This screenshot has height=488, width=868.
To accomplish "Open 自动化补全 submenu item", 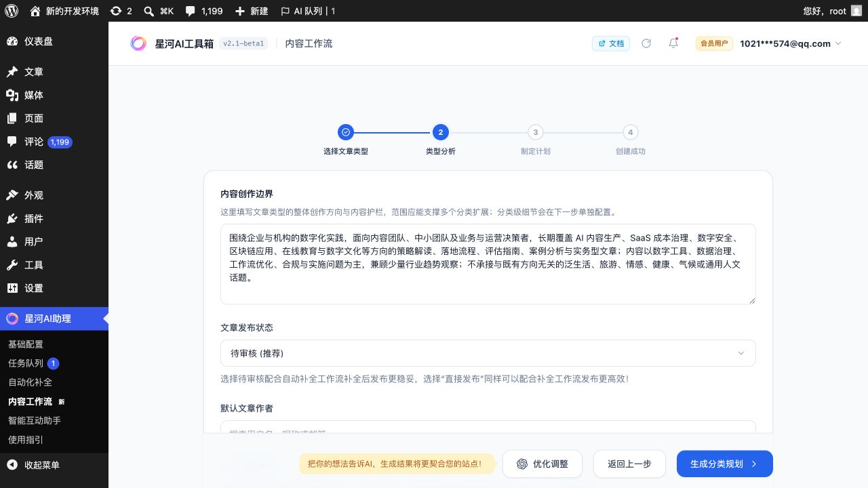I will [x=30, y=382].
